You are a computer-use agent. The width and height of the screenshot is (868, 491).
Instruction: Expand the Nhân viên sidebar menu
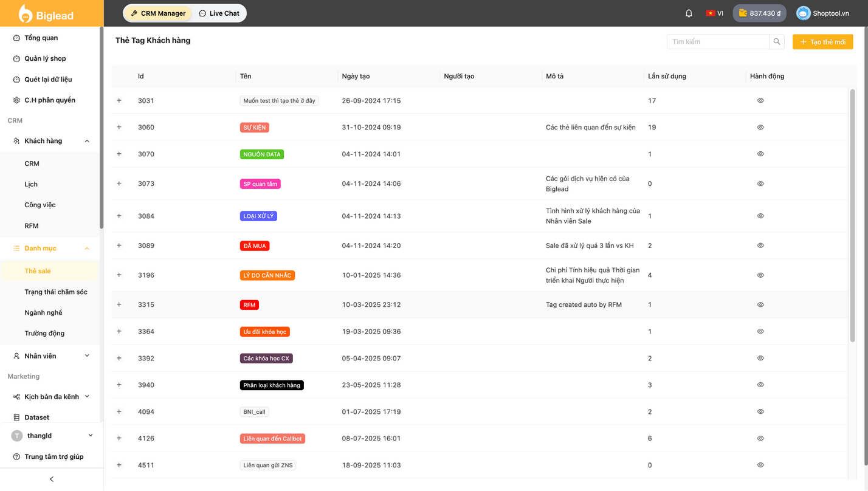tap(87, 356)
